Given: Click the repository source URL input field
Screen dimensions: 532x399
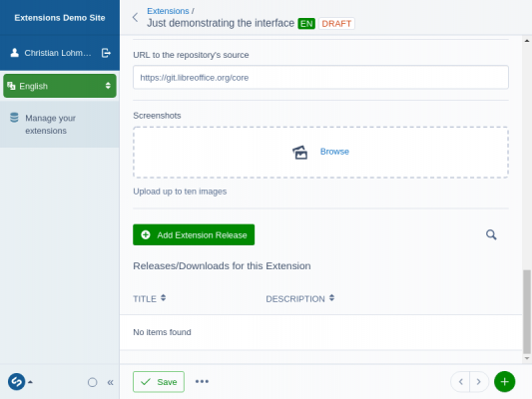Looking at the screenshot, I should point(320,77).
